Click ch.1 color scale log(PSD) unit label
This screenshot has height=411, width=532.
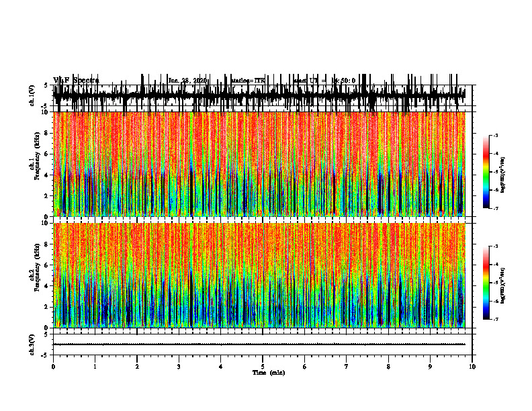(x=503, y=175)
